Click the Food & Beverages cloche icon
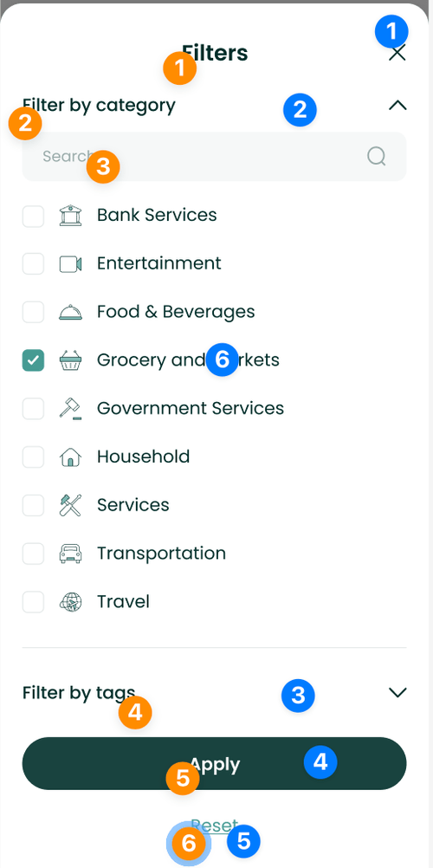This screenshot has height=868, width=433. (70, 313)
